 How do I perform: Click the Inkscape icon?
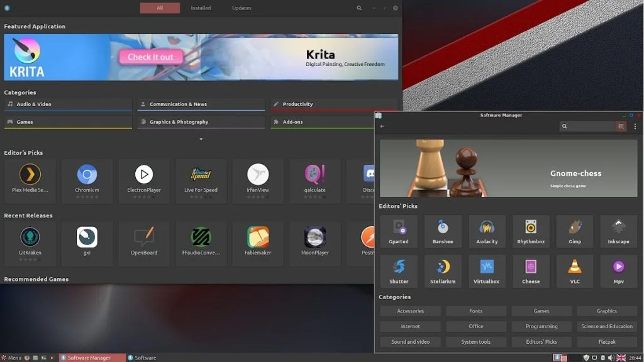[619, 231]
